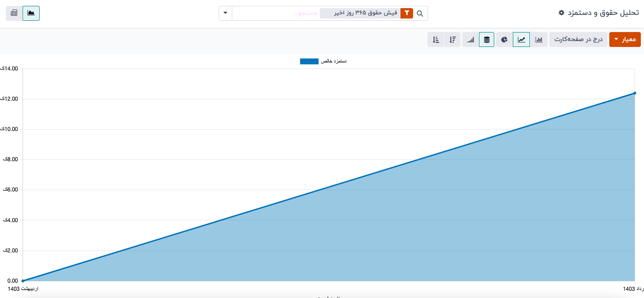Sort chart data in descending order

coord(453,40)
